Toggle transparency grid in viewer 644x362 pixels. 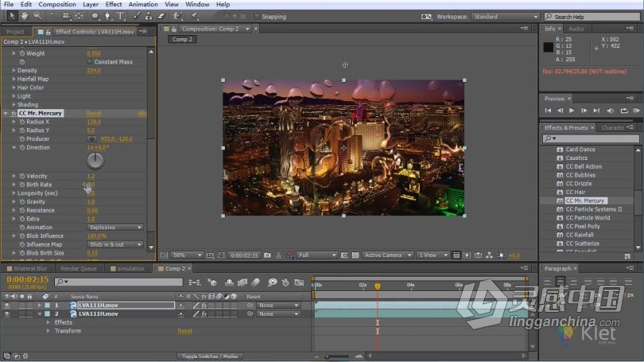coord(355,255)
